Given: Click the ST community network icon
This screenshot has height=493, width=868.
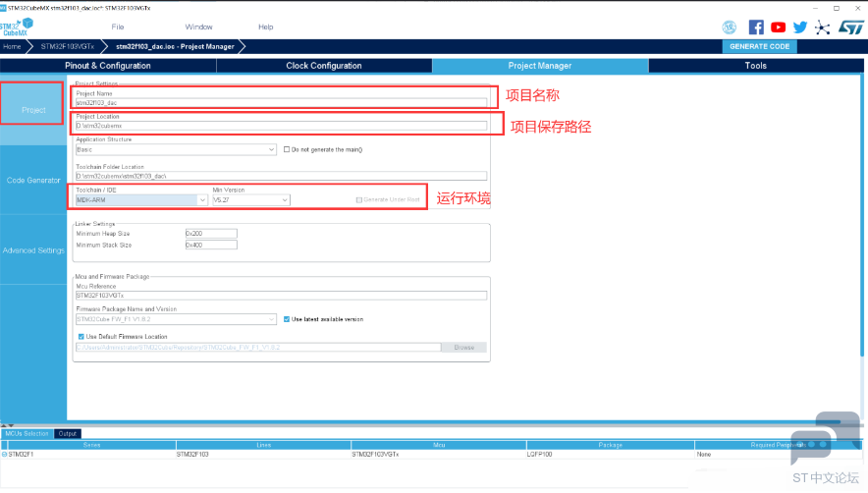Looking at the screenshot, I should point(823,27).
